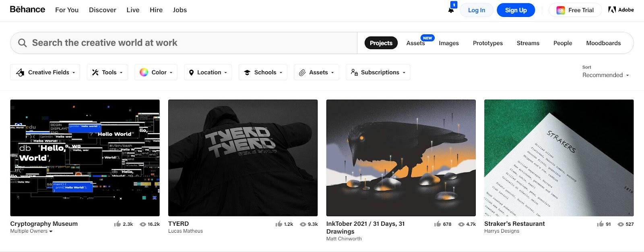
Task: Open the Color filter picker
Action: pos(156,72)
